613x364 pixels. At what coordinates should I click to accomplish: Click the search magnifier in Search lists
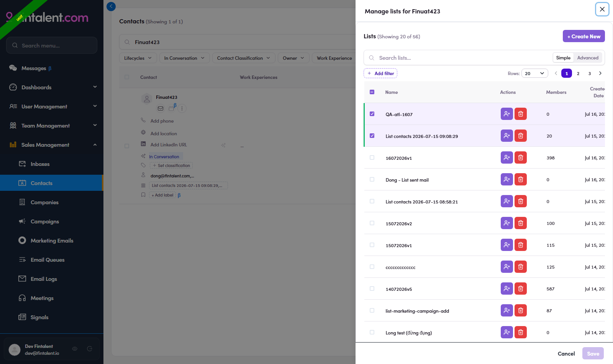tap(371, 58)
